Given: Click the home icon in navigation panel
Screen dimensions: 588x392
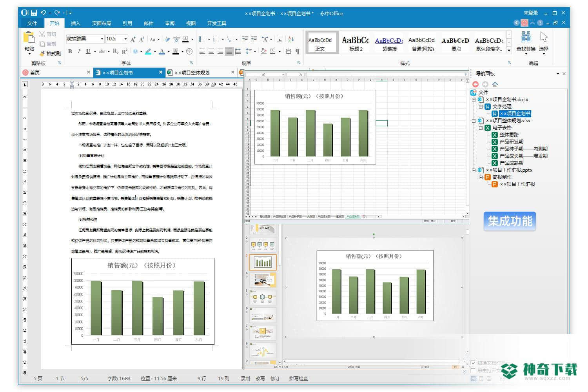Looking at the screenshot, I should click(495, 84).
